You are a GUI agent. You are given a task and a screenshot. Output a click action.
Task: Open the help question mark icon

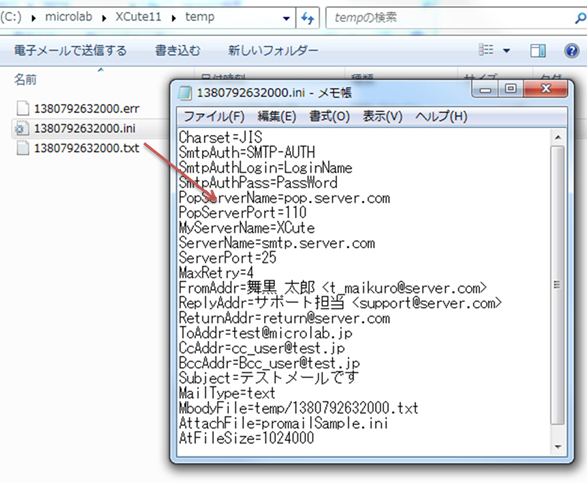pos(571,50)
